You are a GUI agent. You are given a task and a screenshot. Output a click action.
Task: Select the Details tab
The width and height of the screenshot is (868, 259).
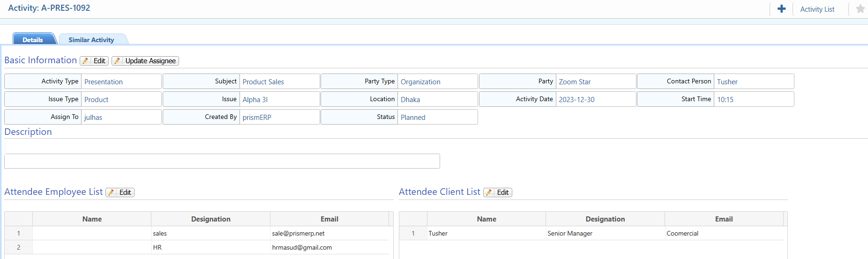pyautogui.click(x=33, y=40)
